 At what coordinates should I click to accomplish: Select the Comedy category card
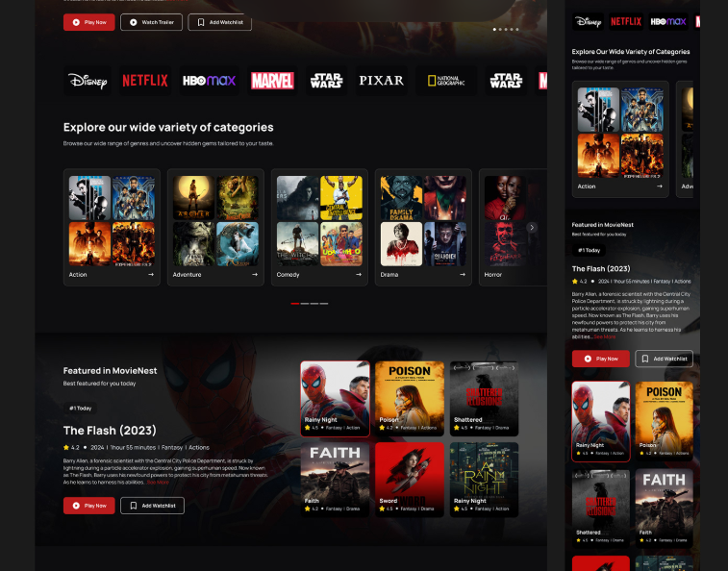[x=319, y=228]
